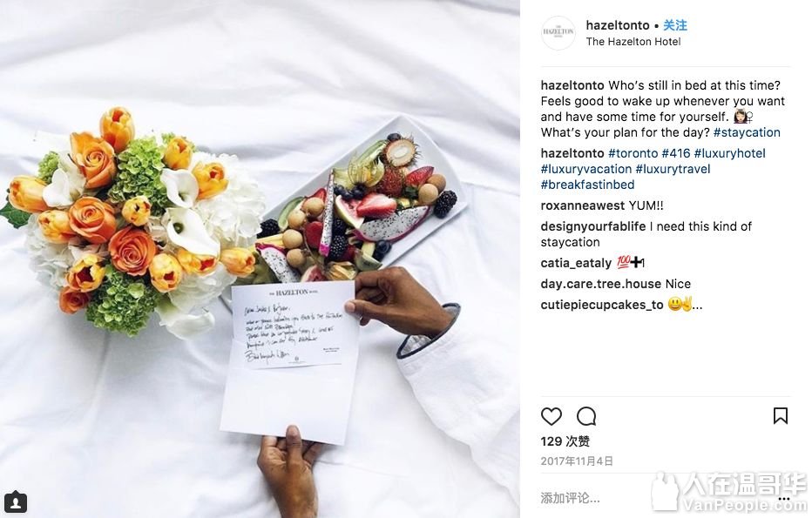Like the post with the heart icon
Image resolution: width=812 pixels, height=518 pixels.
click(x=551, y=416)
